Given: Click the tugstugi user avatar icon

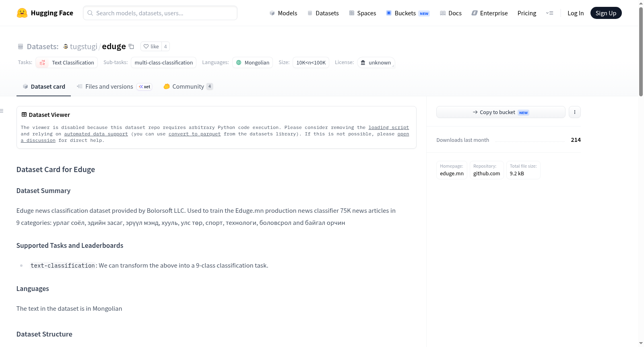Looking at the screenshot, I should (66, 46).
